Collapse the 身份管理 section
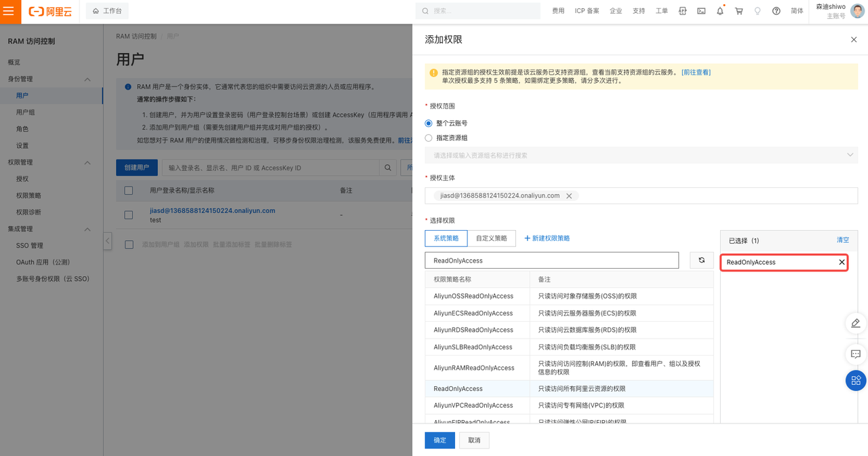This screenshot has width=868, height=456. coord(87,79)
